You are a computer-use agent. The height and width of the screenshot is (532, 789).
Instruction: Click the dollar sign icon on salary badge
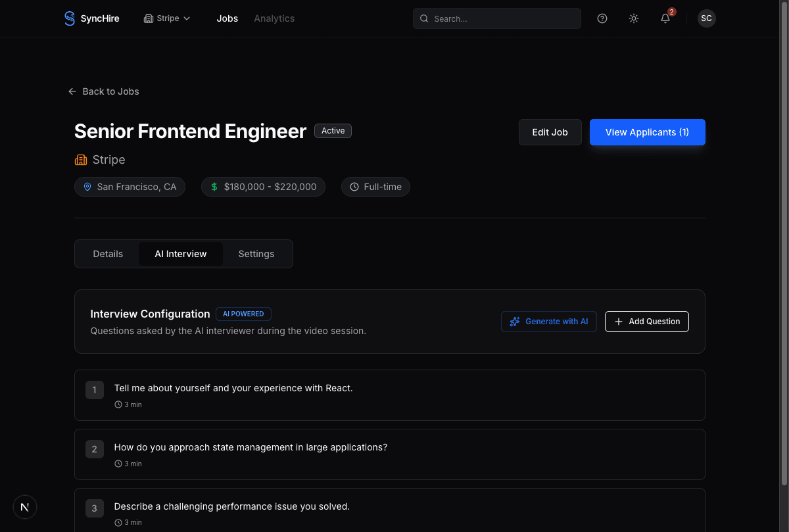click(214, 187)
